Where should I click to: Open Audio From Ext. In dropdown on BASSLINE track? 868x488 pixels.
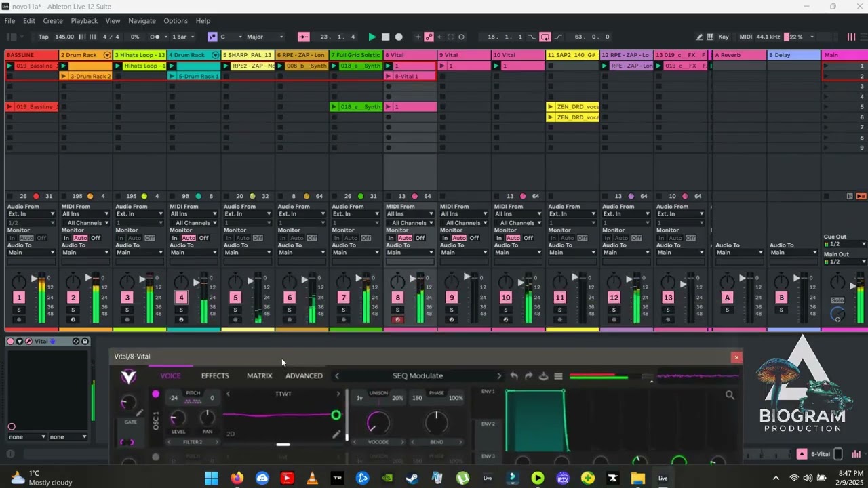(31, 214)
